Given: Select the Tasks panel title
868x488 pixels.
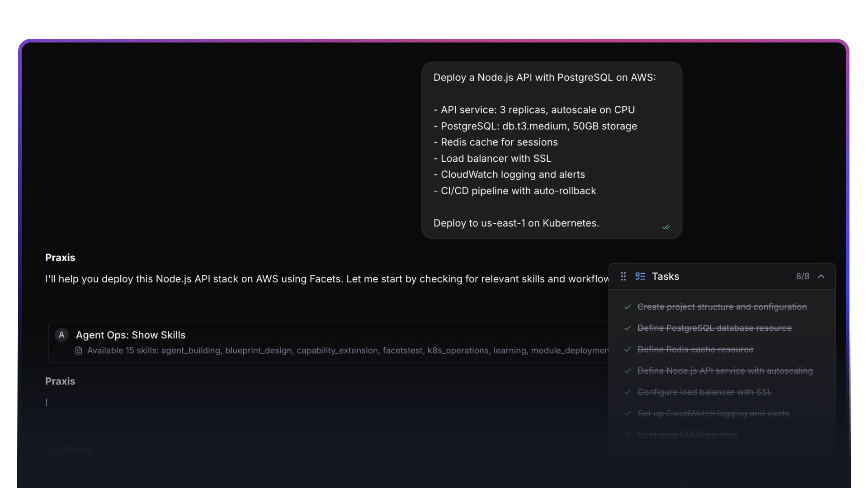Looking at the screenshot, I should coord(665,276).
